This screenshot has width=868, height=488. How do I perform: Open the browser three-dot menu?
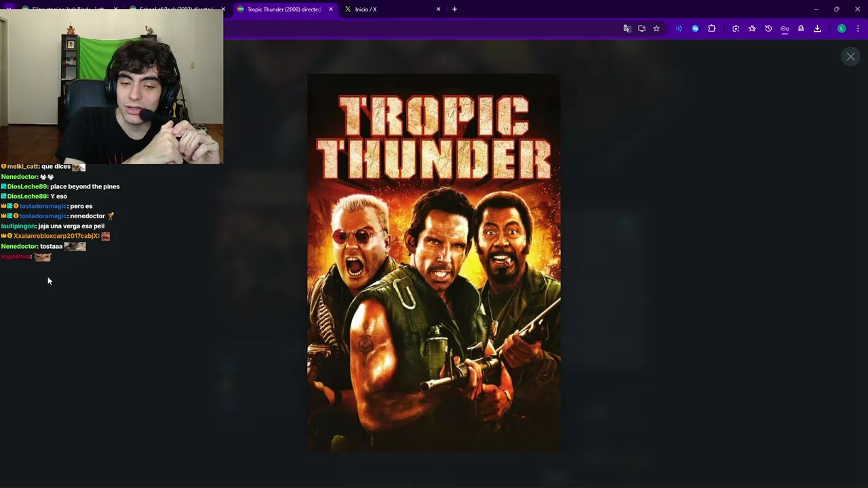pyautogui.click(x=858, y=28)
